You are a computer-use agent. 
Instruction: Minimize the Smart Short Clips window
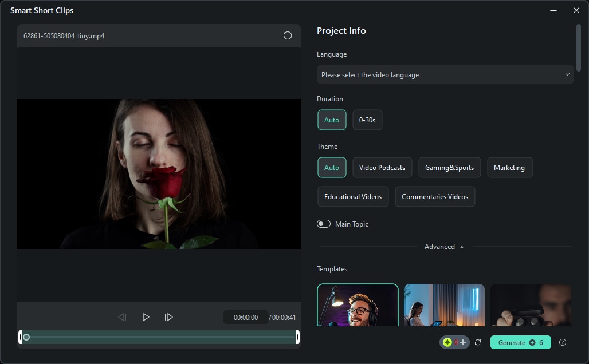coord(553,10)
